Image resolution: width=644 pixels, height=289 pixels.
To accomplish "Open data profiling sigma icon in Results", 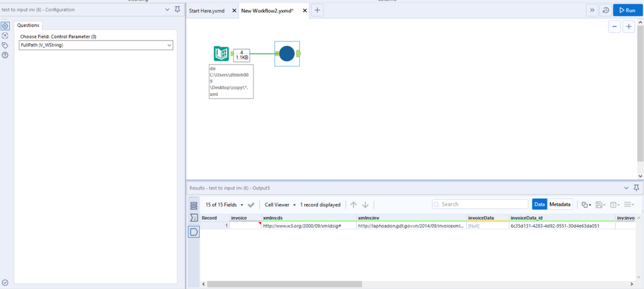I will (x=193, y=218).
